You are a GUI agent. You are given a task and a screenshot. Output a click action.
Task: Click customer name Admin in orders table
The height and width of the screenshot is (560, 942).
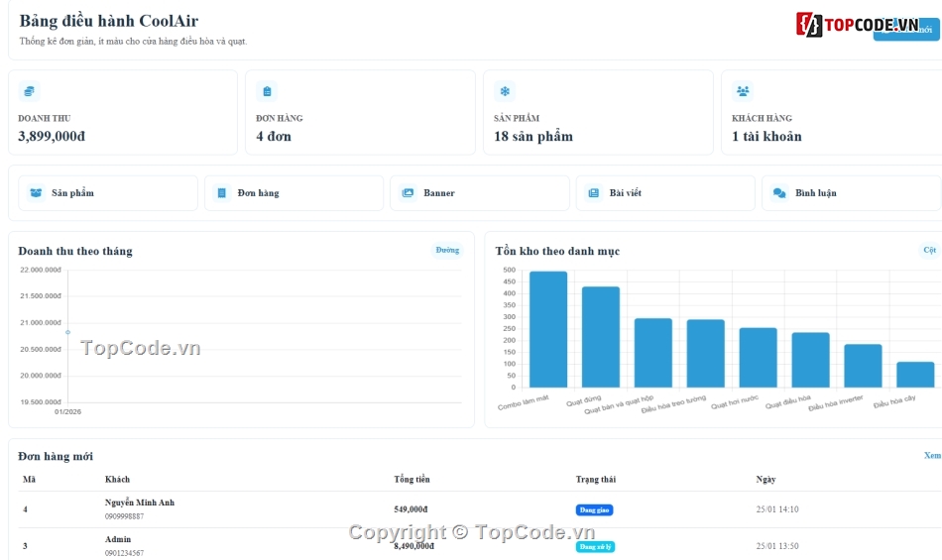click(118, 539)
